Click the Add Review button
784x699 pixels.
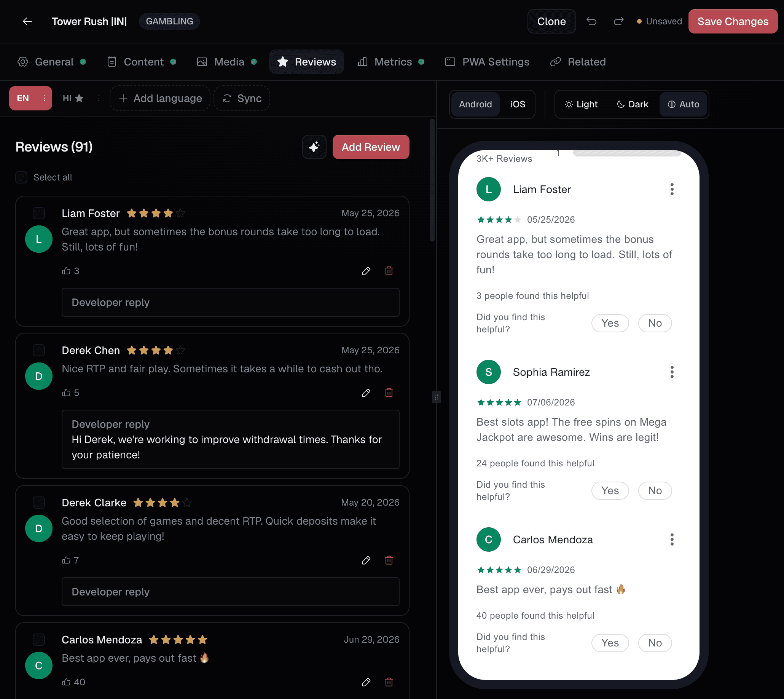coord(371,147)
